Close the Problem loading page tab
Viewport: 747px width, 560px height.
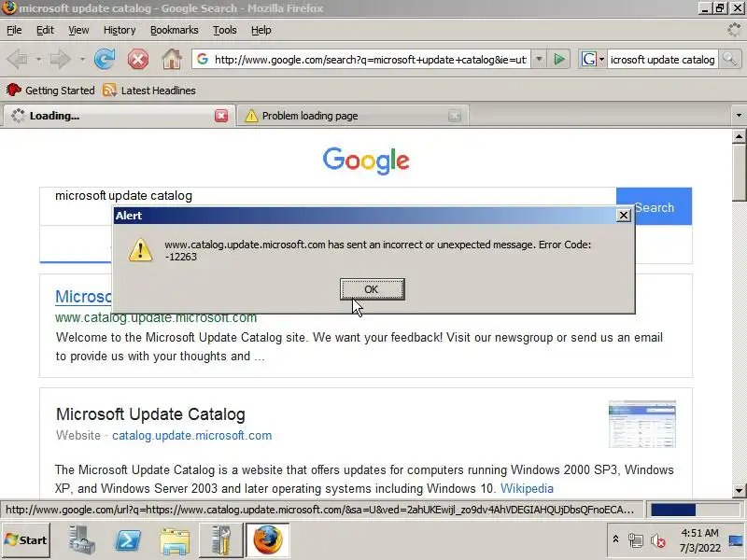(455, 116)
